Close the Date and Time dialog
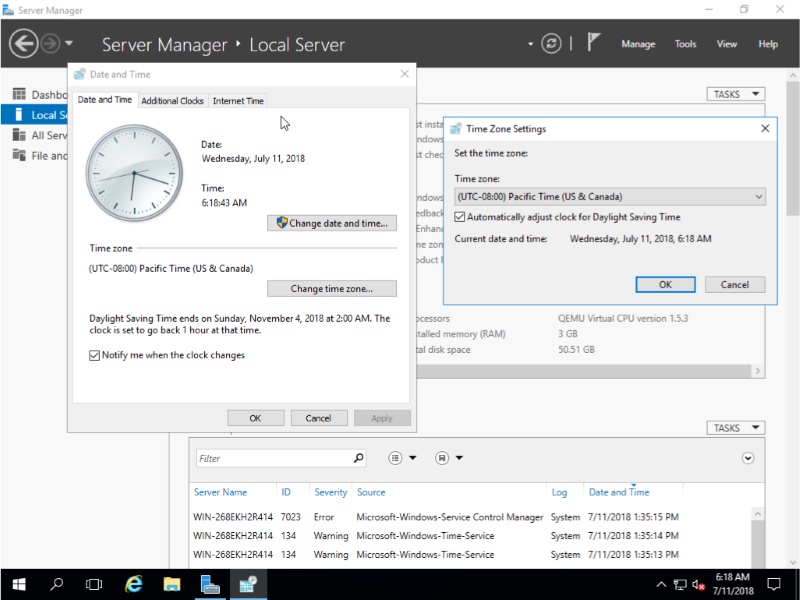This screenshot has height=600, width=800. click(x=405, y=74)
